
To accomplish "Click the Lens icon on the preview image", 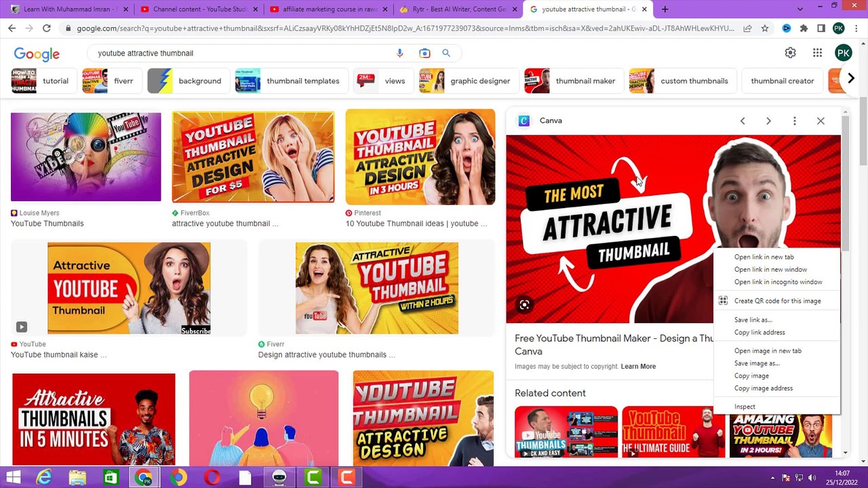I will (524, 305).
